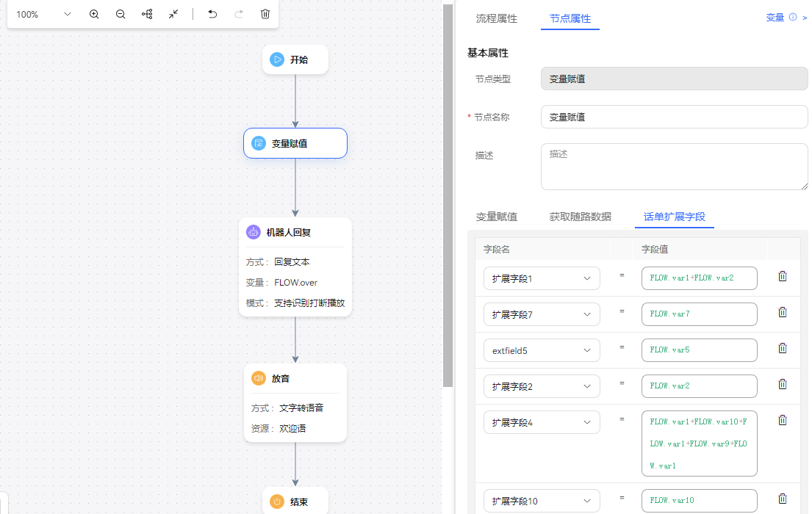Open the extfield5 field name dropdown
Viewport: 812px width, 514px height.
click(542, 350)
